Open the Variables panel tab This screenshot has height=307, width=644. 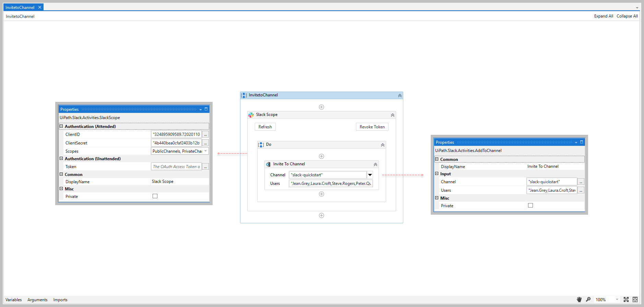pyautogui.click(x=14, y=300)
